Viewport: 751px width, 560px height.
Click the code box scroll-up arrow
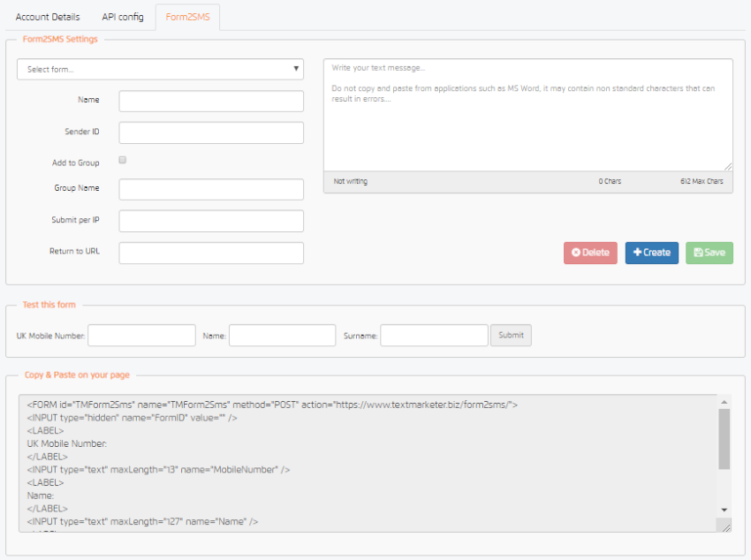[724, 401]
